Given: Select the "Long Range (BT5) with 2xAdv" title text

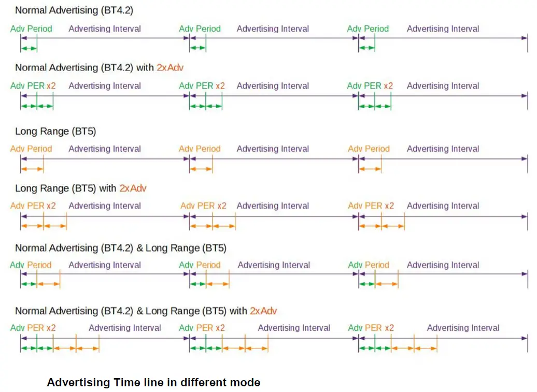Looking at the screenshot, I should [80, 188].
